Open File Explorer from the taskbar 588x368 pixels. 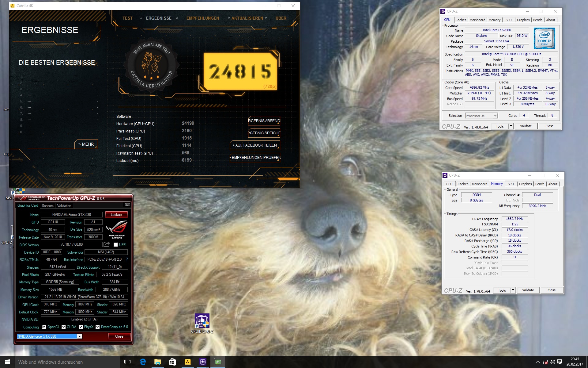coord(157,362)
